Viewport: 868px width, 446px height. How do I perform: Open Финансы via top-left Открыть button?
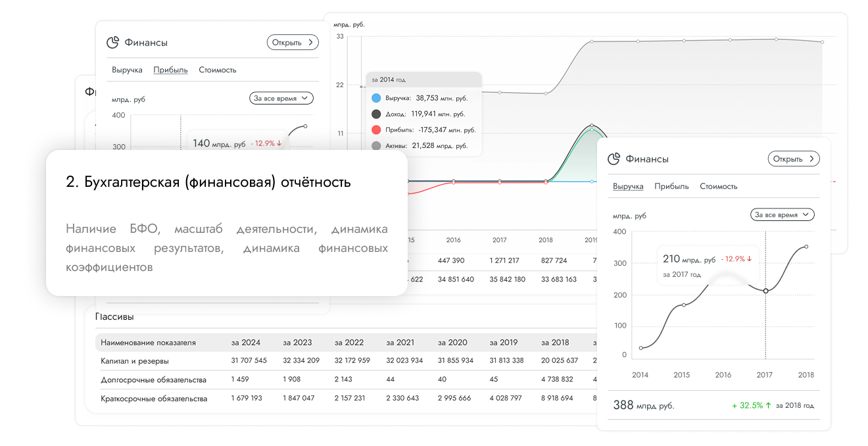(x=292, y=42)
